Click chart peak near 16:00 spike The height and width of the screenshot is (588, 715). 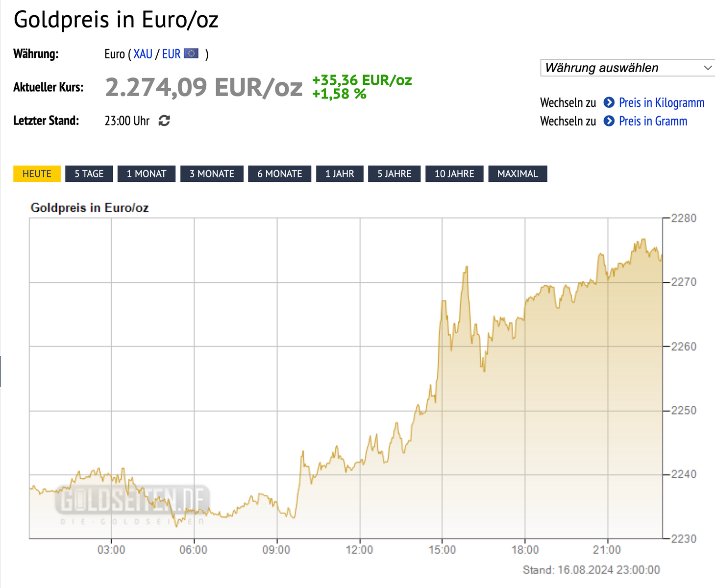pyautogui.click(x=467, y=267)
